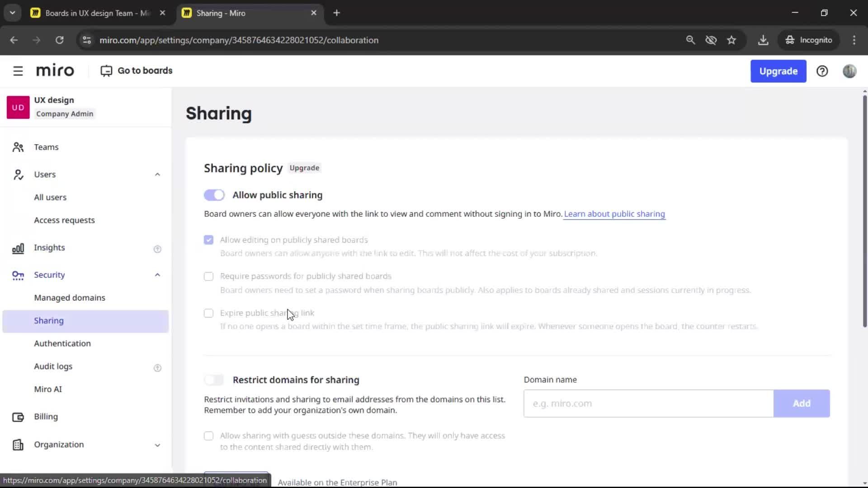Uncheck Allow editing on publicly shared boards
This screenshot has width=868, height=488.
(x=208, y=240)
